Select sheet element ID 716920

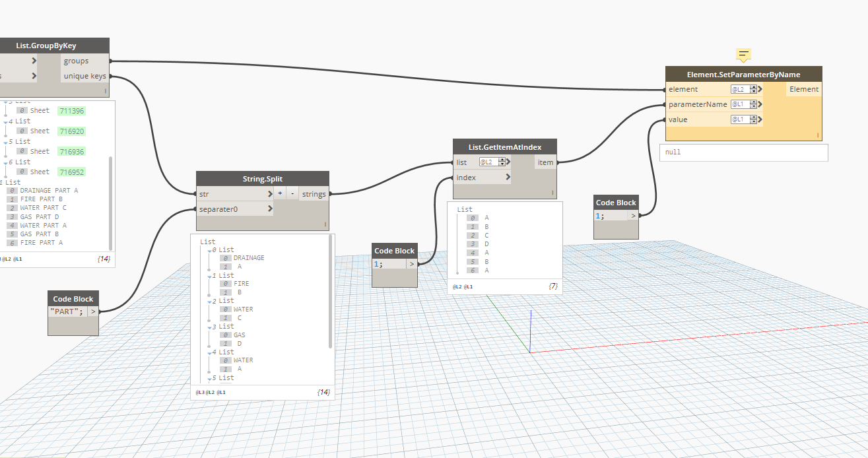71,131
